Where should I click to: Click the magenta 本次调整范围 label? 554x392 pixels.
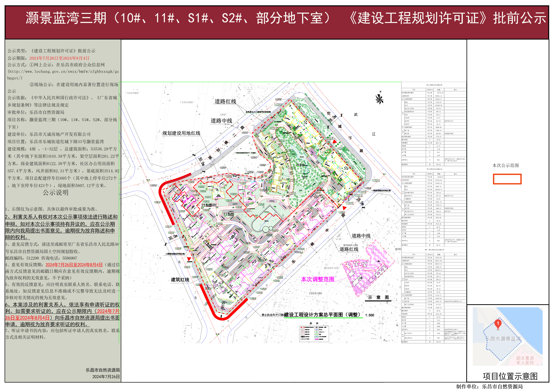tap(318, 279)
